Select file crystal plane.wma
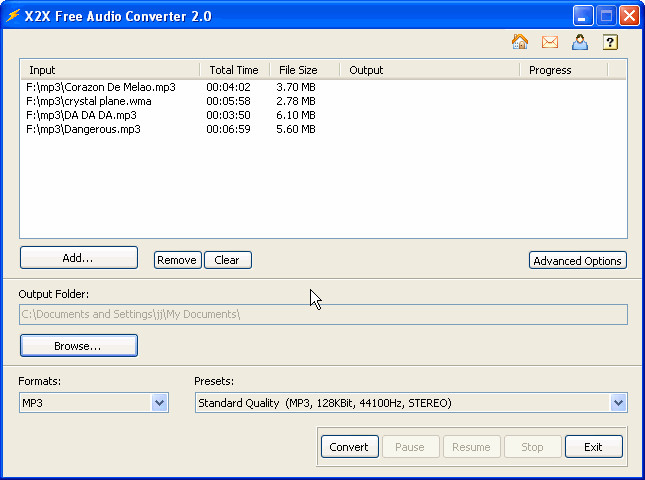645x480 pixels. (x=89, y=101)
